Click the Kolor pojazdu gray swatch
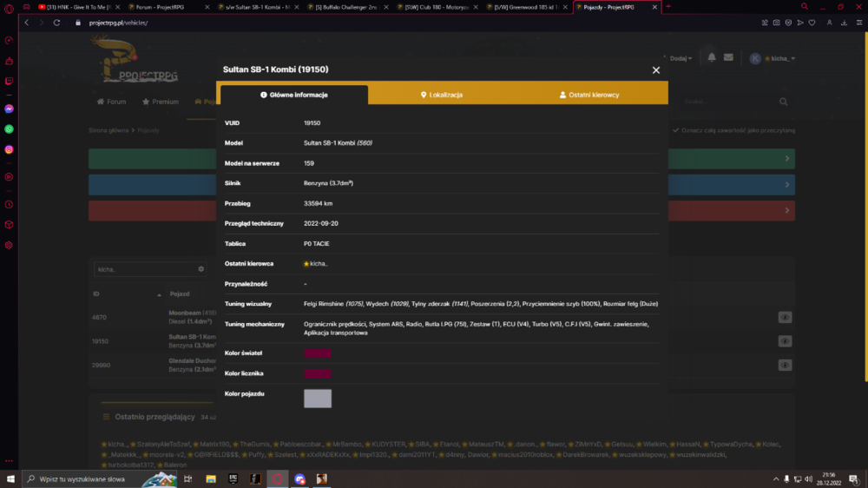Screen dimensions: 868x488 318,399
